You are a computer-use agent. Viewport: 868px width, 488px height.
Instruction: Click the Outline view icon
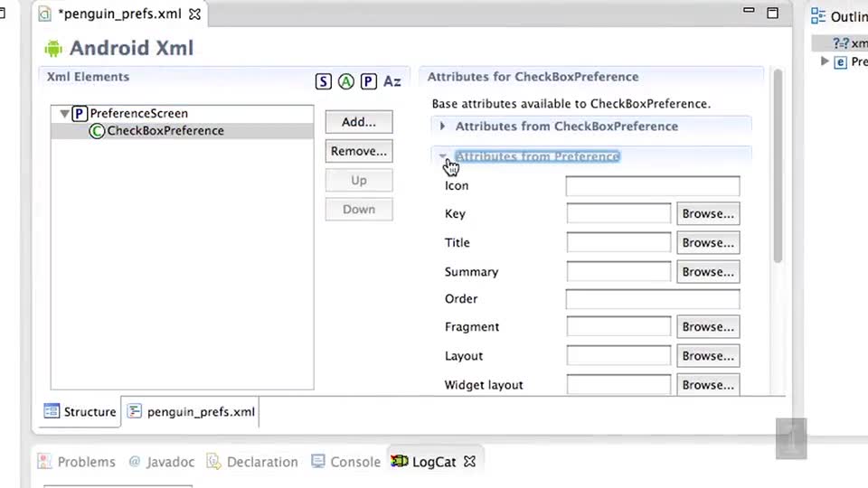pyautogui.click(x=817, y=16)
